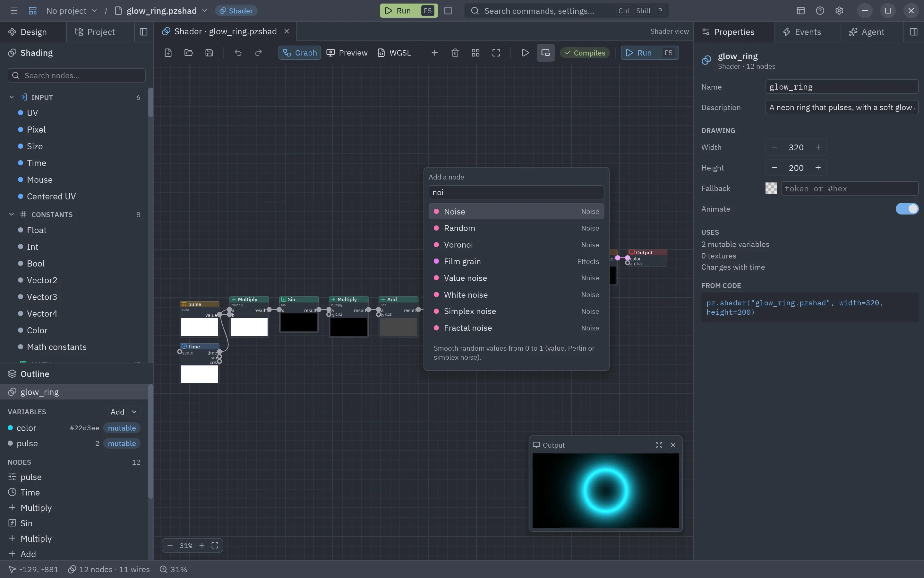Open the No project dropdown
The image size is (924, 578).
coord(72,11)
